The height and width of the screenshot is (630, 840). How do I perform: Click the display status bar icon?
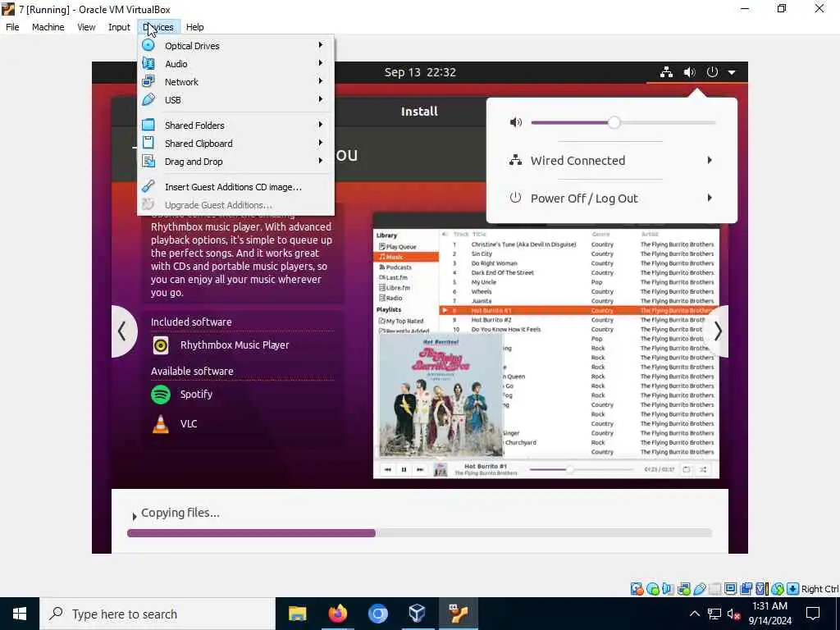point(730,589)
